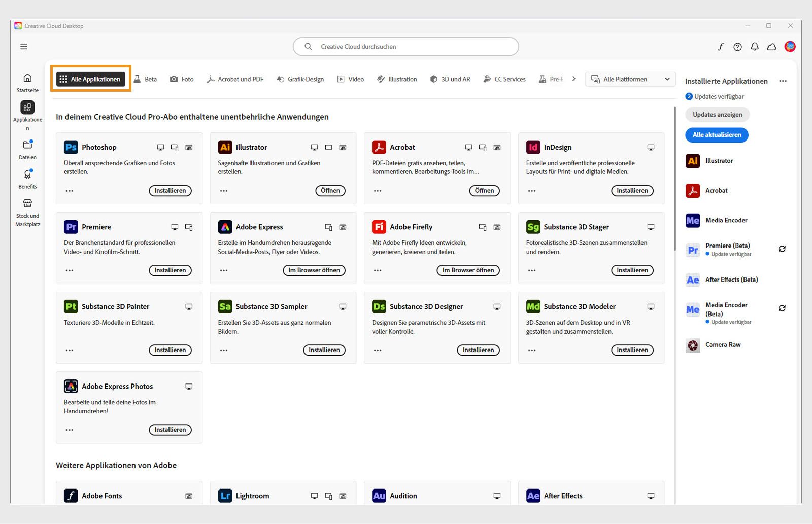This screenshot has width=812, height=524.
Task: Click Alle aktualisieren to update everything
Action: pyautogui.click(x=717, y=135)
